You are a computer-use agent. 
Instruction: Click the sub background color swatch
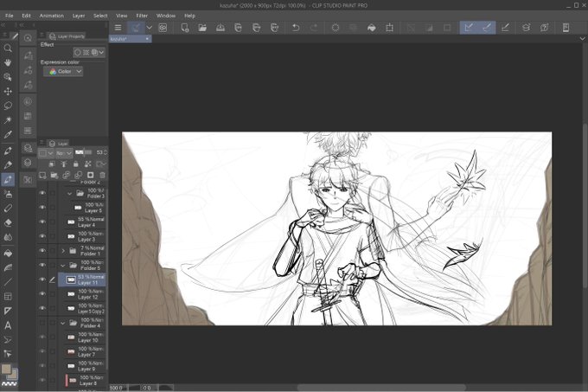tap(12, 374)
